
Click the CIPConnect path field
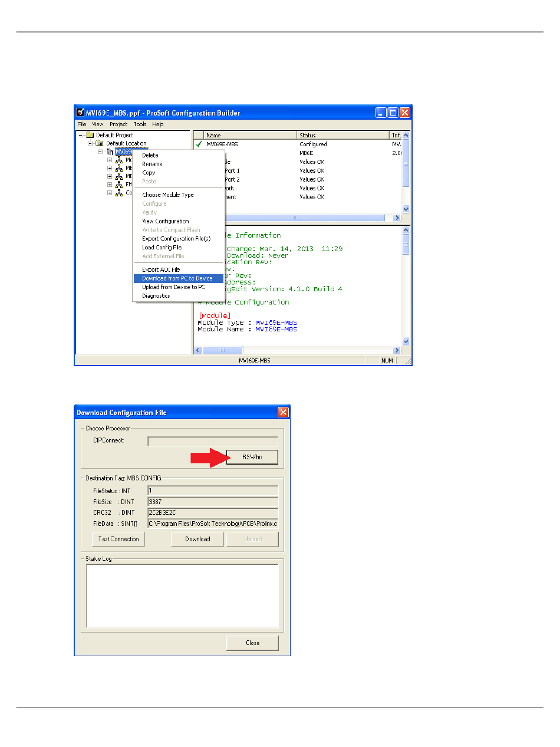pyautogui.click(x=213, y=441)
